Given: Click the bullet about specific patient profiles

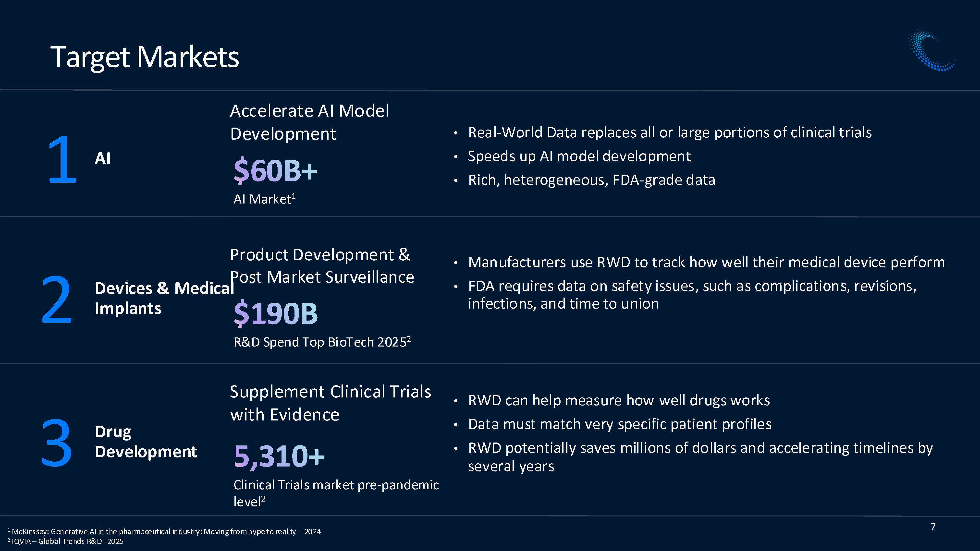Looking at the screenshot, I should pos(620,424).
